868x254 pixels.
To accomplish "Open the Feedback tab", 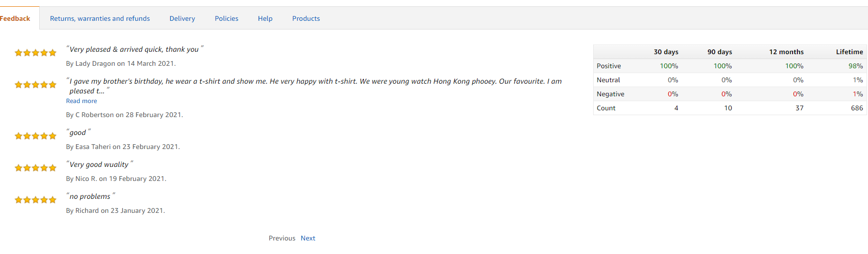I will point(15,18).
